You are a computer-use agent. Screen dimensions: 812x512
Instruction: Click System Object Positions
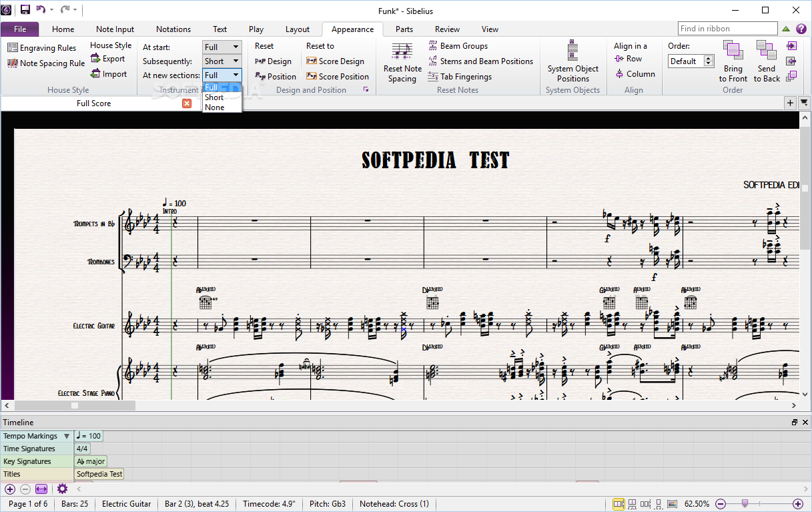tap(573, 62)
